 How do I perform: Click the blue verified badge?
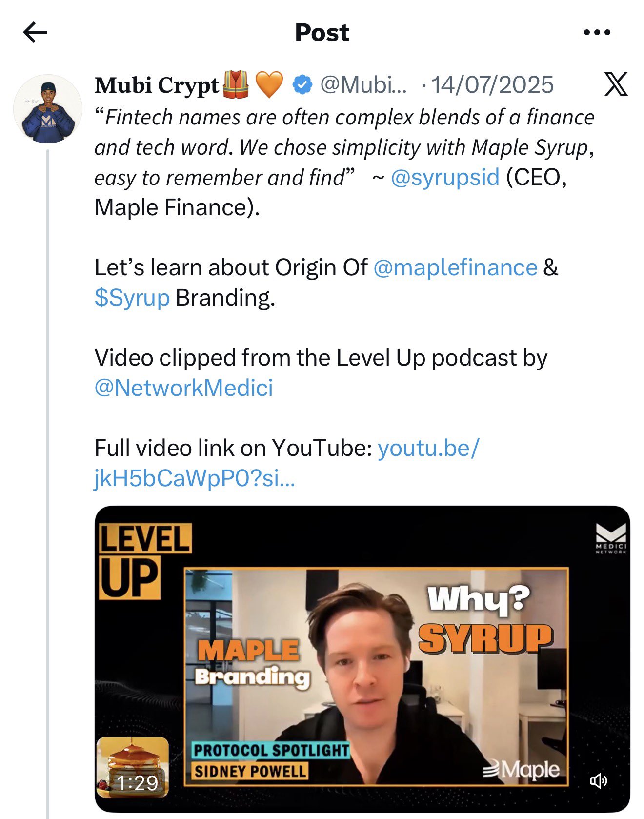302,85
